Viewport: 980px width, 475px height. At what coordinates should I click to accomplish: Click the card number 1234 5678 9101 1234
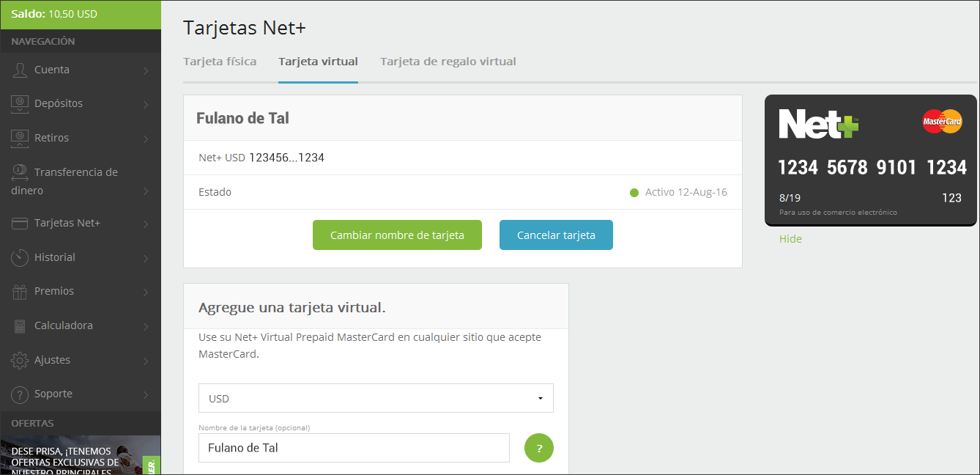point(872,168)
